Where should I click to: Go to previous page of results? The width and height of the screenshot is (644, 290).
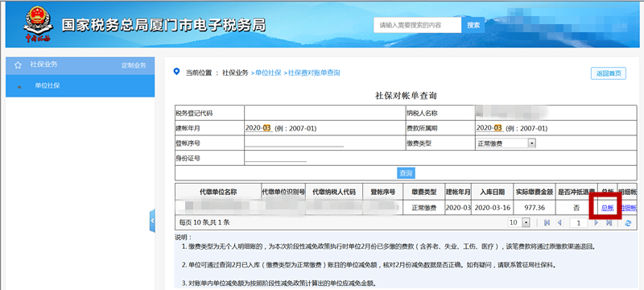[x=559, y=222]
